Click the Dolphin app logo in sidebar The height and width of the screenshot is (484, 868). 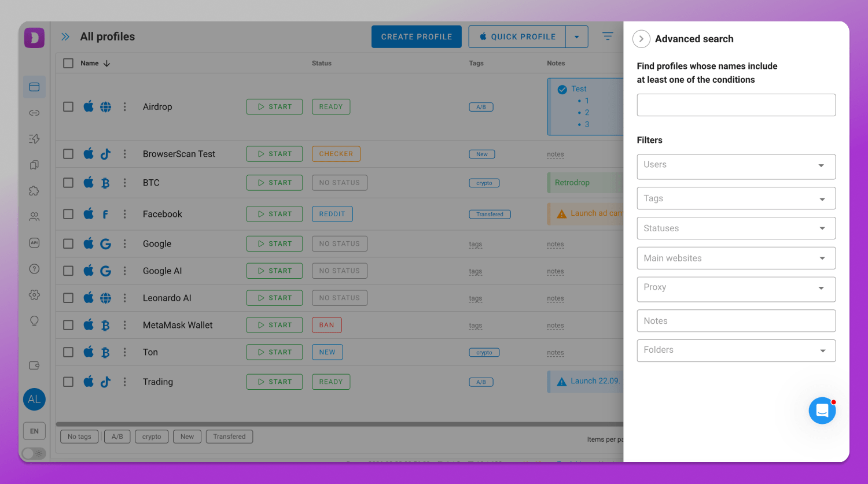pyautogui.click(x=34, y=38)
